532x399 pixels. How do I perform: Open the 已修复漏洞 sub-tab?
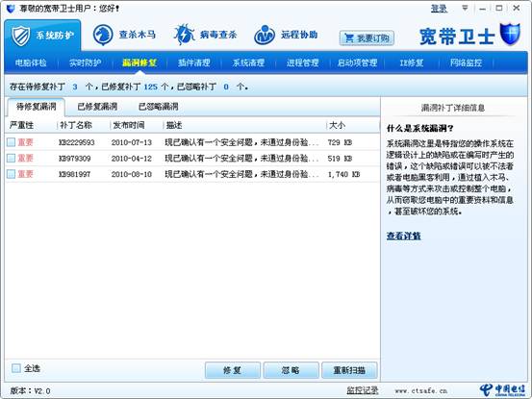tap(97, 107)
